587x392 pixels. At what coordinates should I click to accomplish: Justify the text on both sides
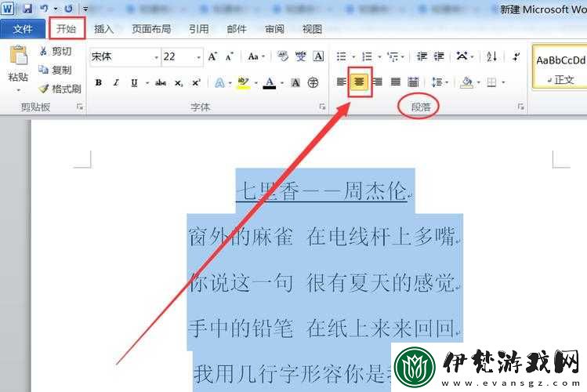pyautogui.click(x=396, y=82)
